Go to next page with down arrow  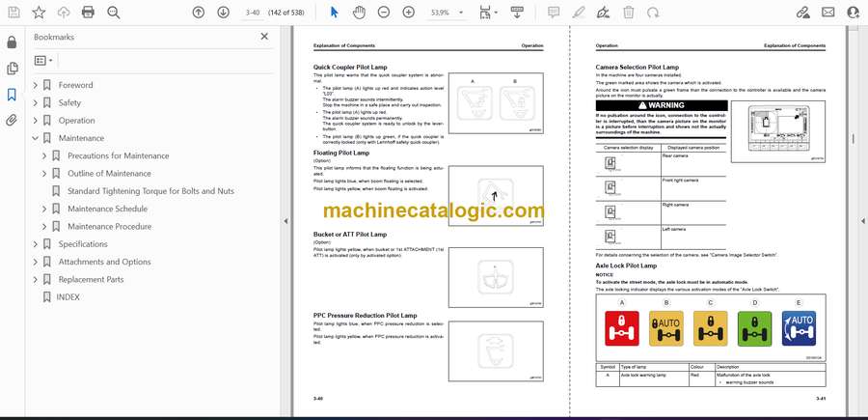223,13
